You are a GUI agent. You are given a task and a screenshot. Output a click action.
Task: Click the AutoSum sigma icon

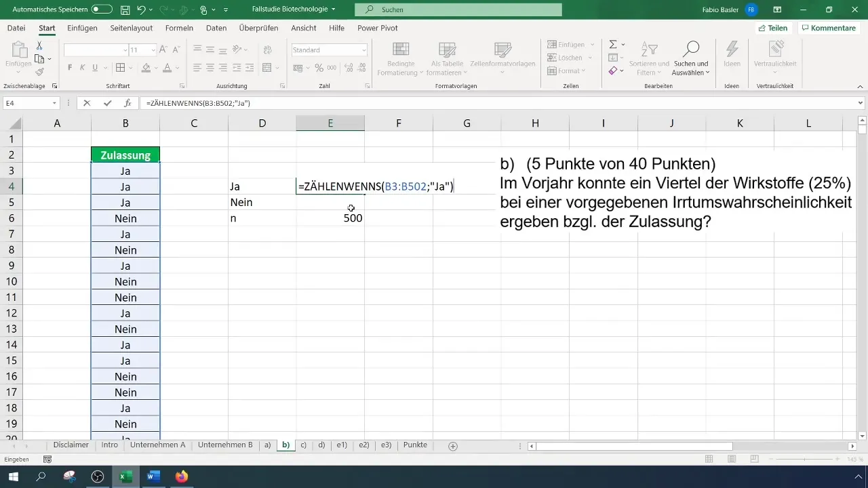pos(613,45)
